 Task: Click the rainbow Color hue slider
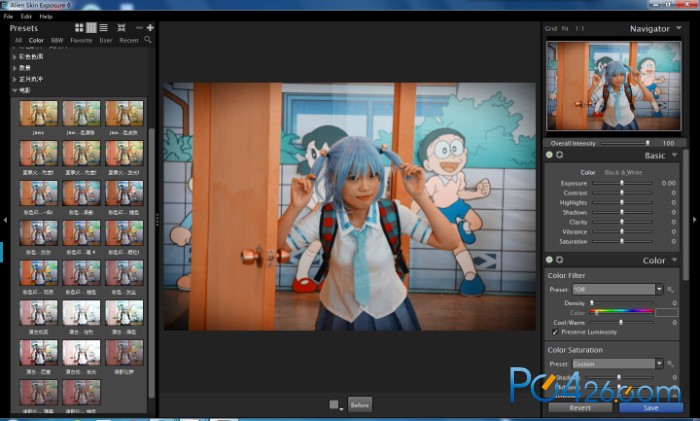pos(621,312)
